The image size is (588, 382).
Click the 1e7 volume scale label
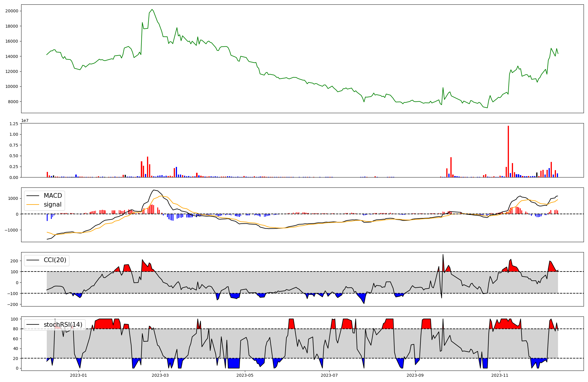(25, 121)
